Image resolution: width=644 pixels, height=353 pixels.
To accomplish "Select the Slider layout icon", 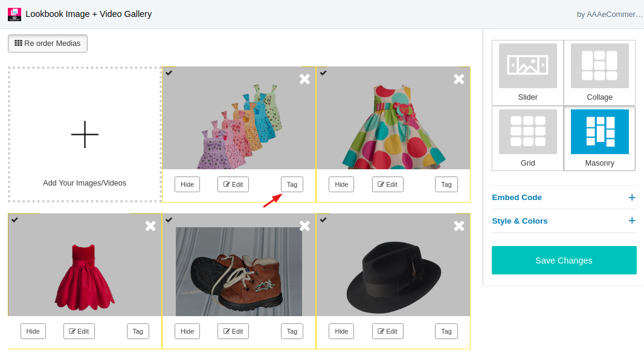I will (x=528, y=66).
